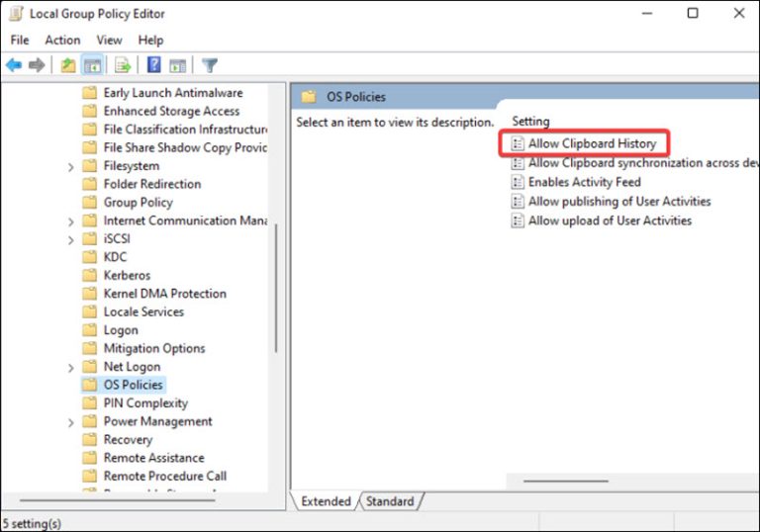Click the Back arrow toolbar icon

tap(14, 65)
